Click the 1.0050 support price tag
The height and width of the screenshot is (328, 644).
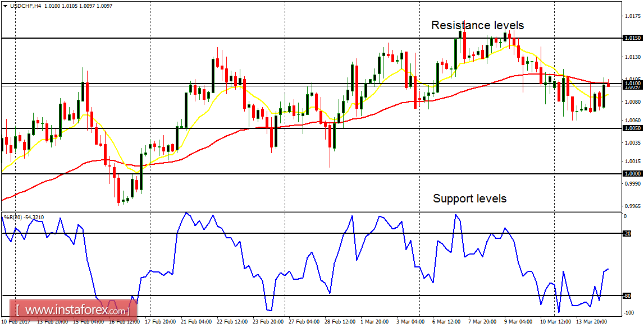click(632, 128)
